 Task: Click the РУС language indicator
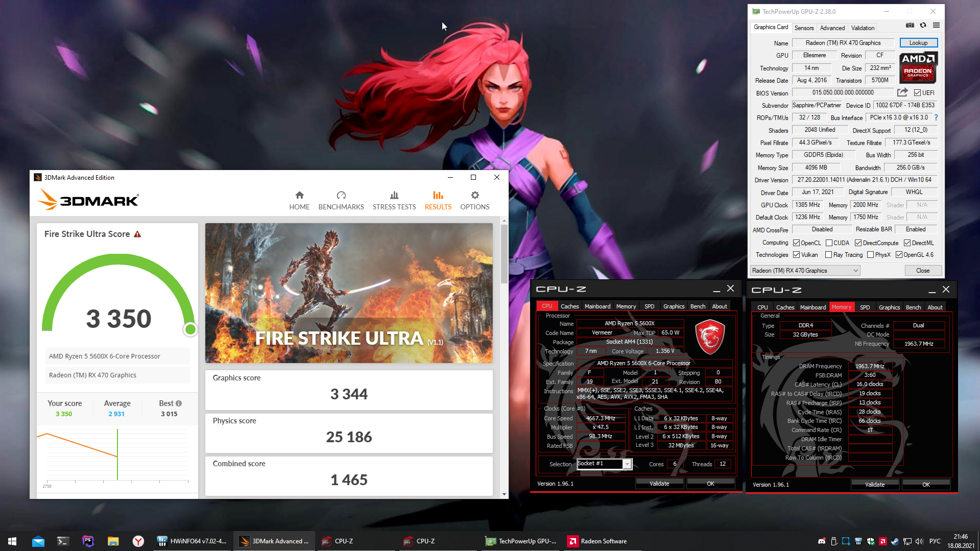pos(935,541)
